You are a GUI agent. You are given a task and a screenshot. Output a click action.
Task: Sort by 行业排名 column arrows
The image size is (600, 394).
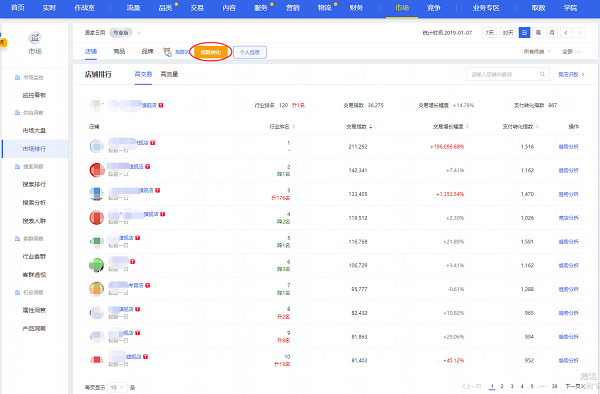[x=293, y=127]
